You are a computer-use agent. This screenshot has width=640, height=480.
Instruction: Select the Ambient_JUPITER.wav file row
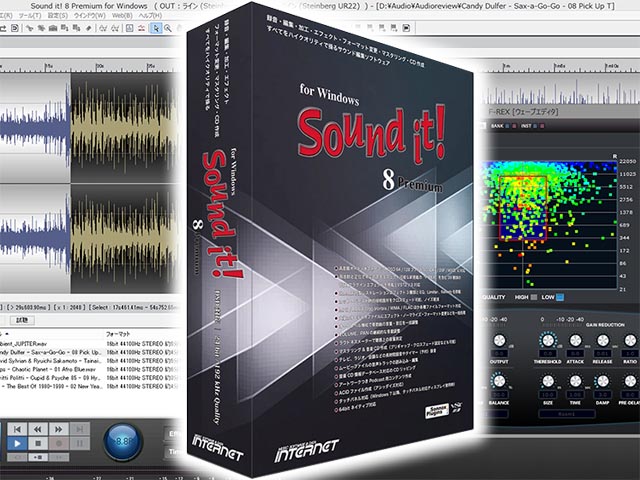[90, 344]
